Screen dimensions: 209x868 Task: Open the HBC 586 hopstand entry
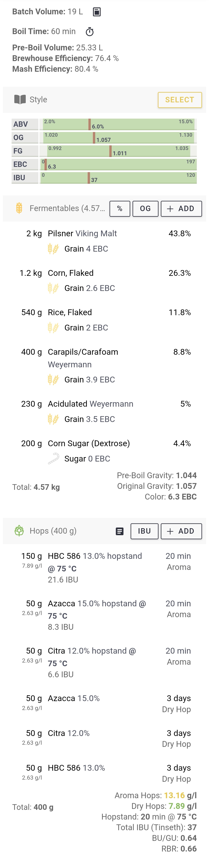(104, 568)
